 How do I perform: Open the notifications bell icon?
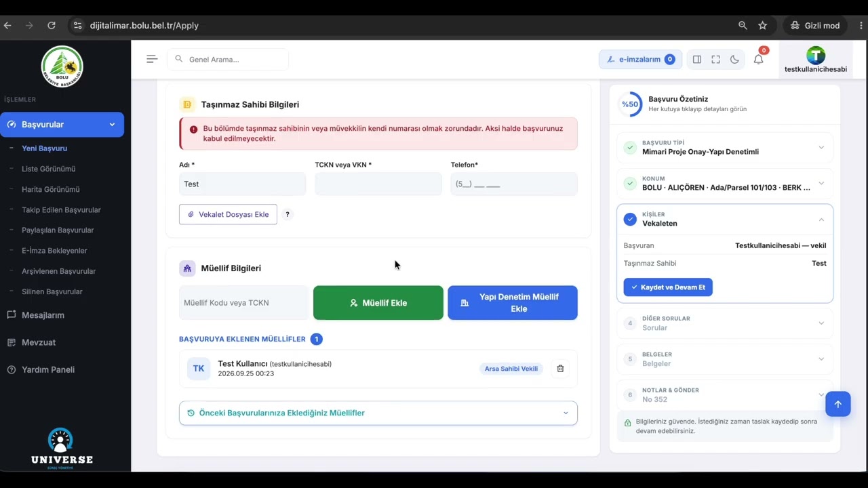[759, 59]
